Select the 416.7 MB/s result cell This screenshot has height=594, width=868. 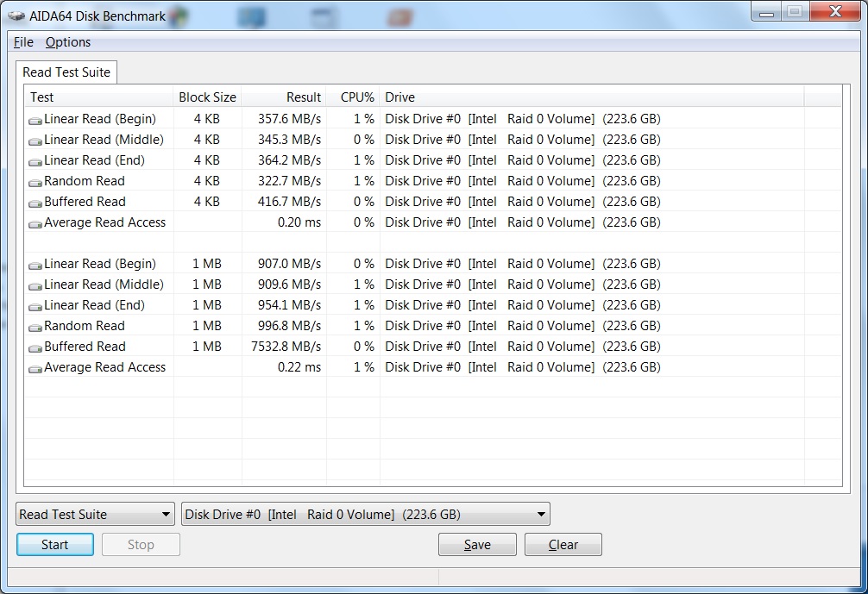pyautogui.click(x=289, y=202)
